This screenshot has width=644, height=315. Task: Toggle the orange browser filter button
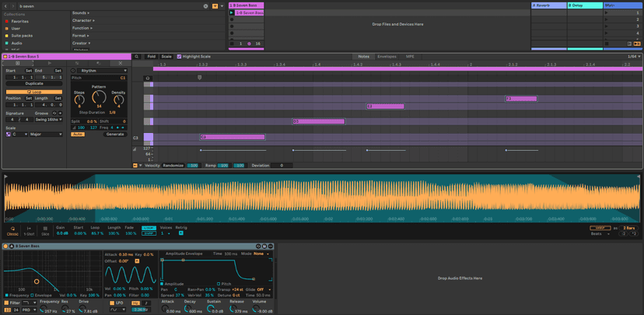tap(215, 6)
